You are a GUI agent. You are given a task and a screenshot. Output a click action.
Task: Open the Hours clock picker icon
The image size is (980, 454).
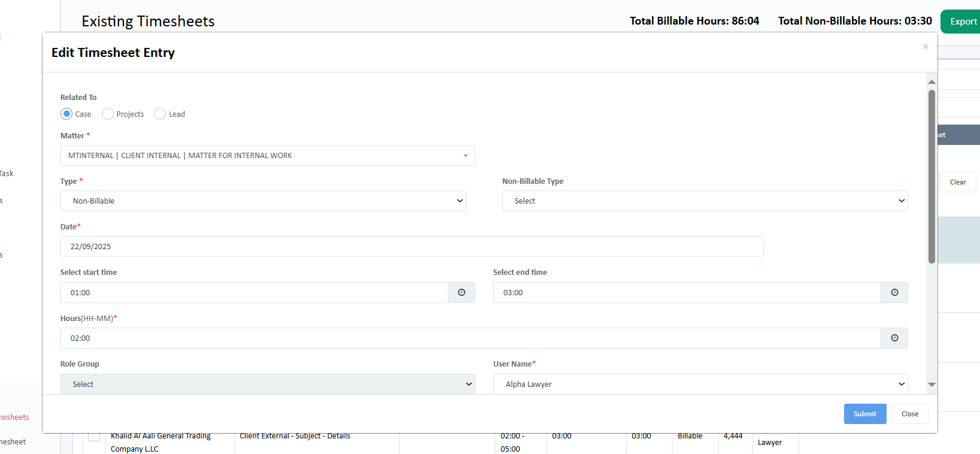point(894,338)
